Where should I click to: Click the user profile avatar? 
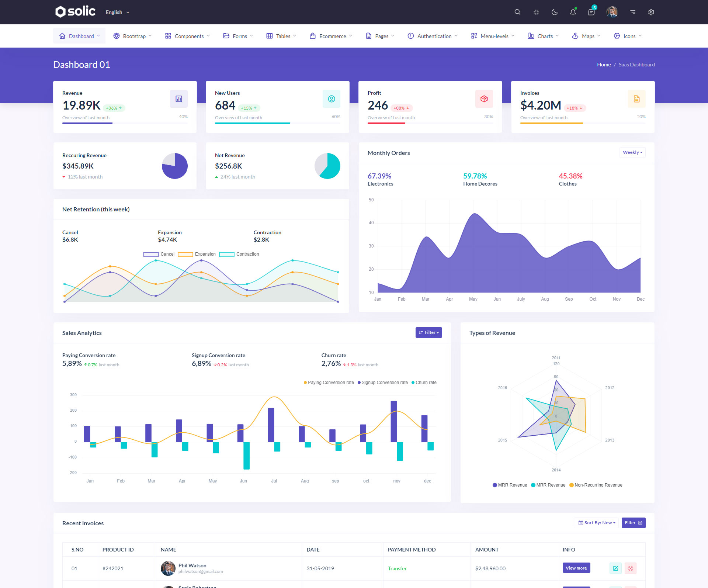point(612,12)
